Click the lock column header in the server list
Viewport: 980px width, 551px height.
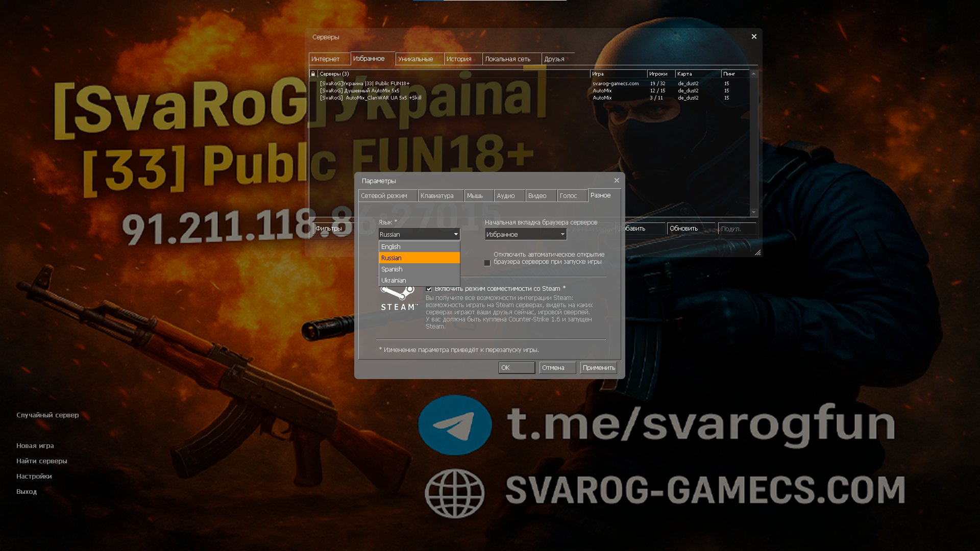point(313,73)
